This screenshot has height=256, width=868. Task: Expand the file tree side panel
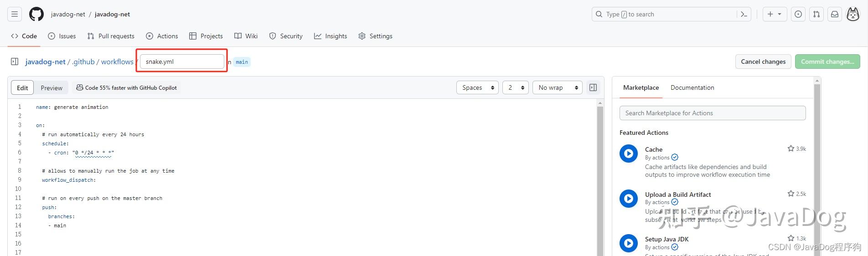(15, 61)
